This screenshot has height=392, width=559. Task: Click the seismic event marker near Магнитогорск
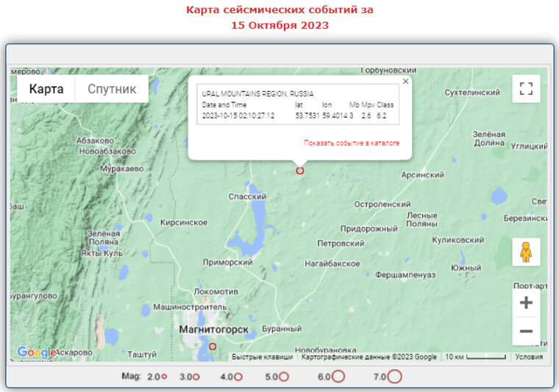(x=213, y=346)
